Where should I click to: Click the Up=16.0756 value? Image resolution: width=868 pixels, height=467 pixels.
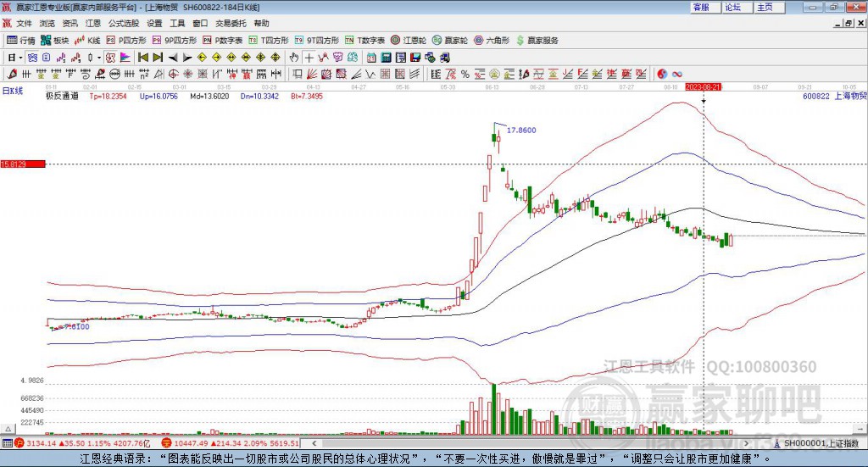pos(159,97)
